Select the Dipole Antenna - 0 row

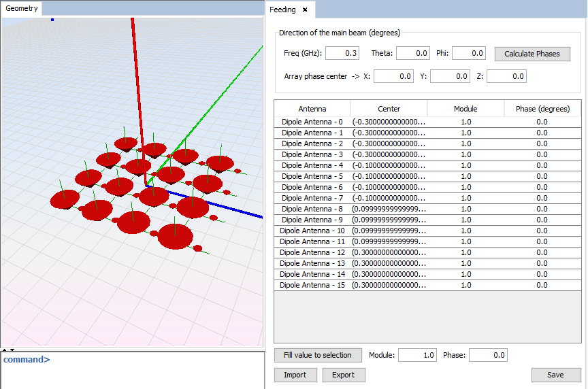(312, 122)
